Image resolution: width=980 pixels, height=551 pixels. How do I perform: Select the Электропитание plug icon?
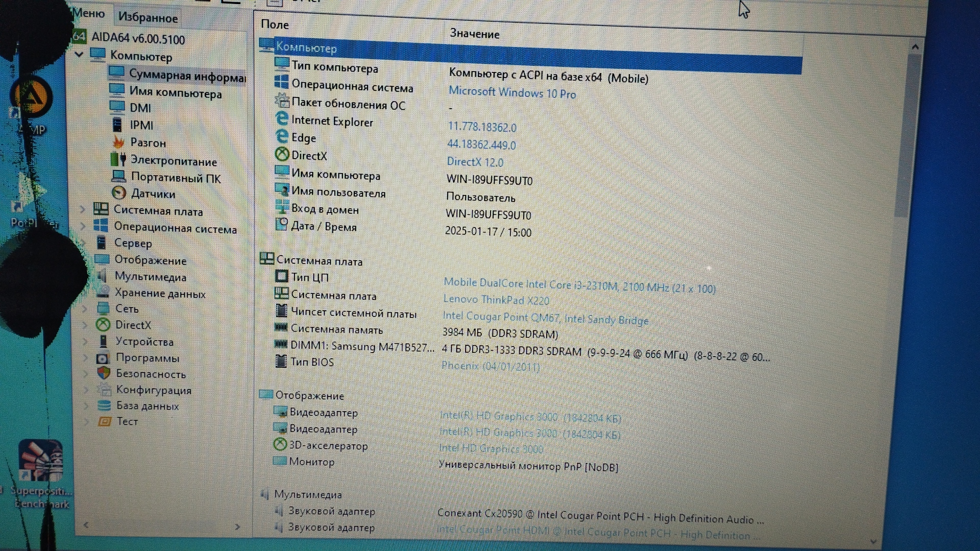(x=118, y=159)
